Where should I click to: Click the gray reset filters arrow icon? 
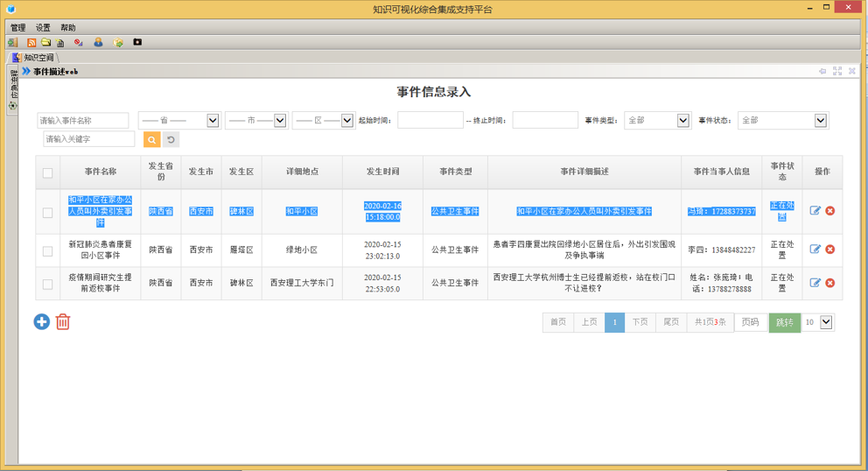click(x=171, y=140)
